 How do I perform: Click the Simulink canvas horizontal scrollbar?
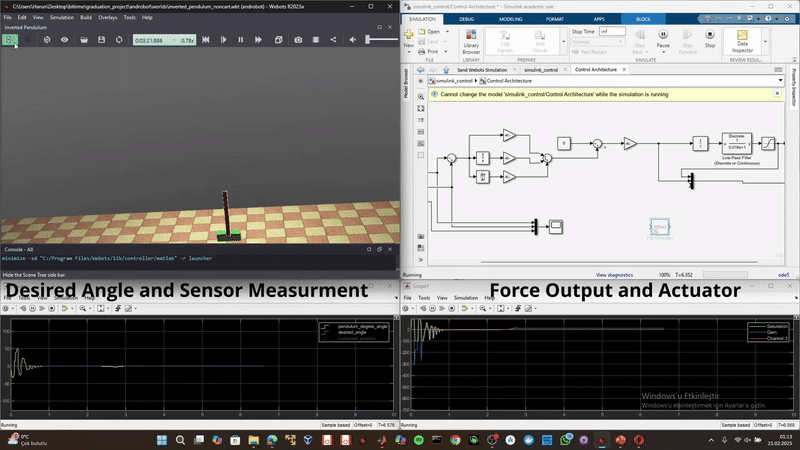click(618, 262)
